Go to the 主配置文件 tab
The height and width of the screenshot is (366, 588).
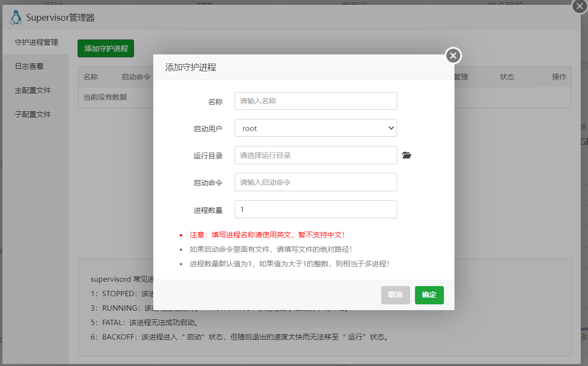coord(33,91)
